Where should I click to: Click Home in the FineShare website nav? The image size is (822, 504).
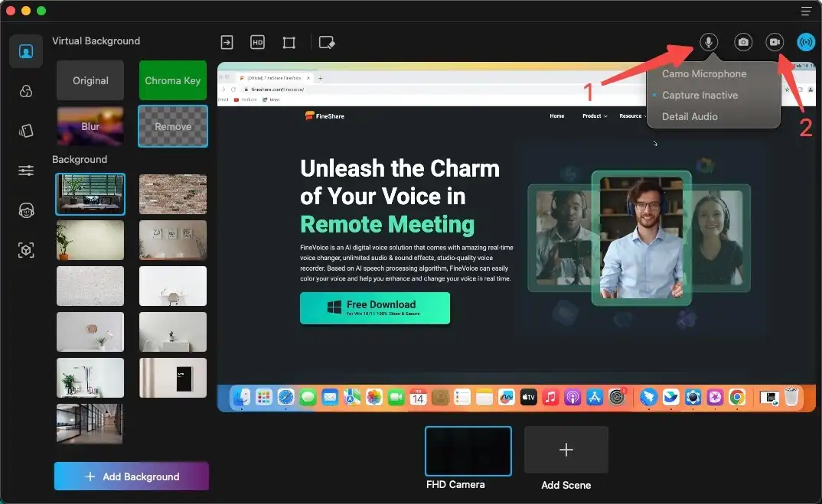556,115
